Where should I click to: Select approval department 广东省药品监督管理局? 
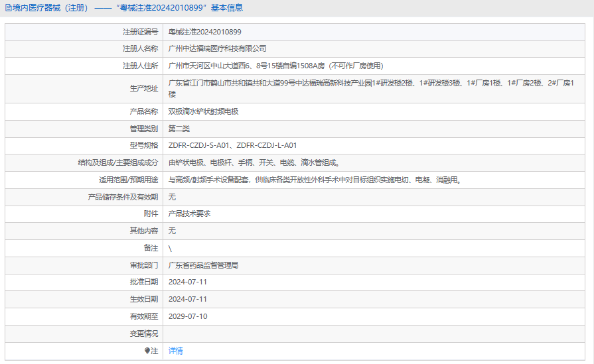click(203, 265)
